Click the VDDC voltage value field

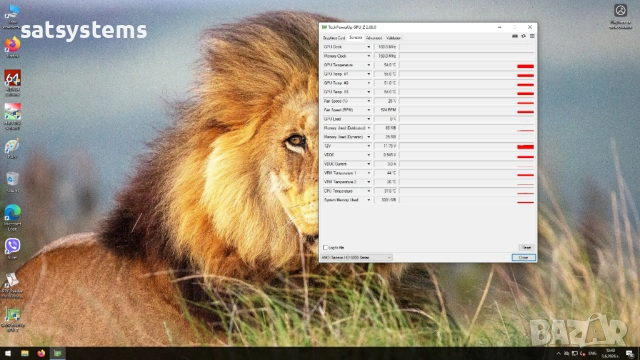pyautogui.click(x=386, y=155)
